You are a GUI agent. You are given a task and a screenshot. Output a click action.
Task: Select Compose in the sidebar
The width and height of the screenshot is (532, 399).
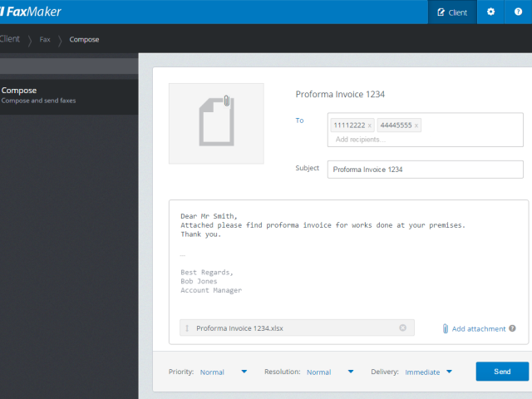(x=19, y=91)
